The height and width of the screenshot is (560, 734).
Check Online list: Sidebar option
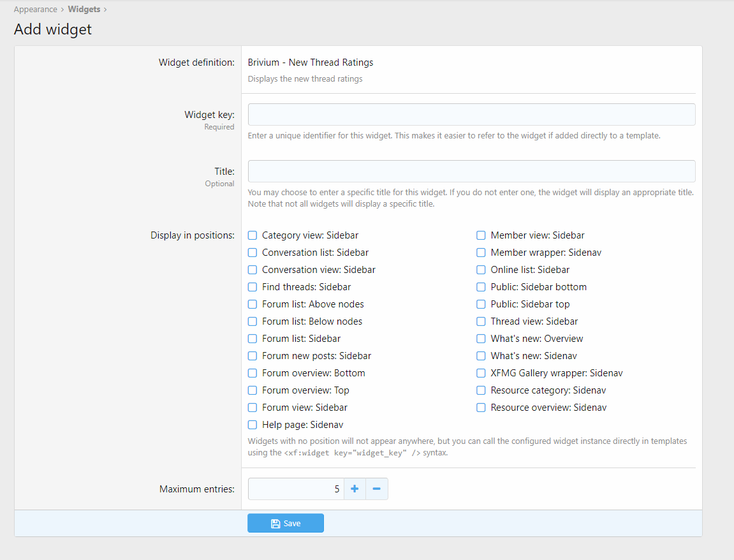[x=481, y=270]
